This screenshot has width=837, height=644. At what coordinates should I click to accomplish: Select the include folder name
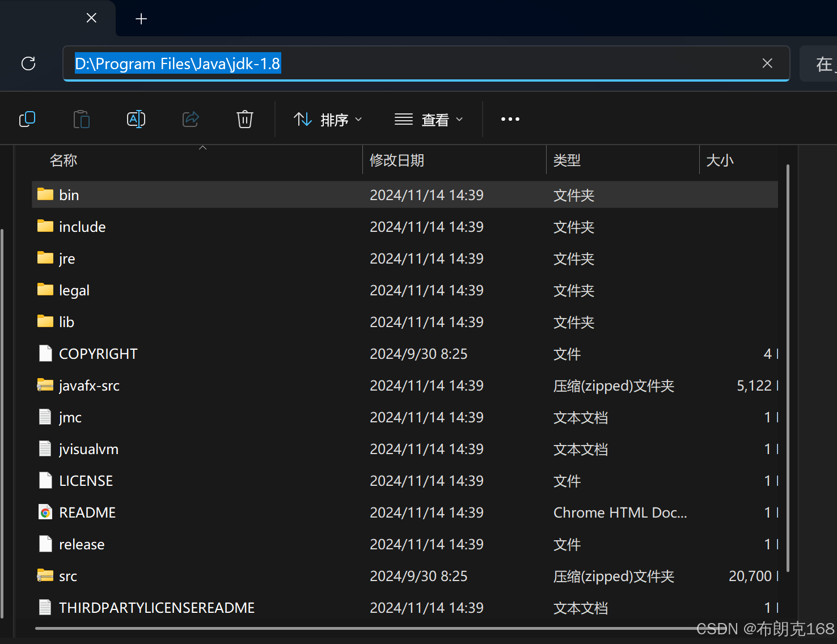(82, 227)
